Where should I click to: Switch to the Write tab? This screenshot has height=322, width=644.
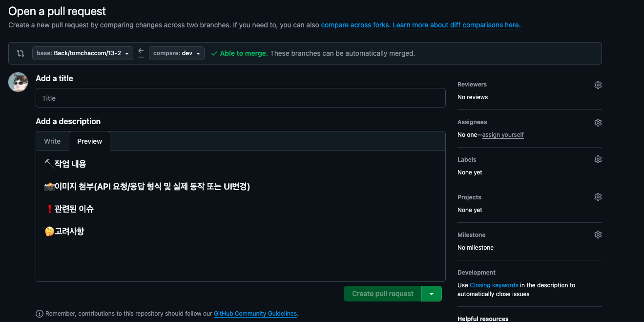(x=52, y=141)
